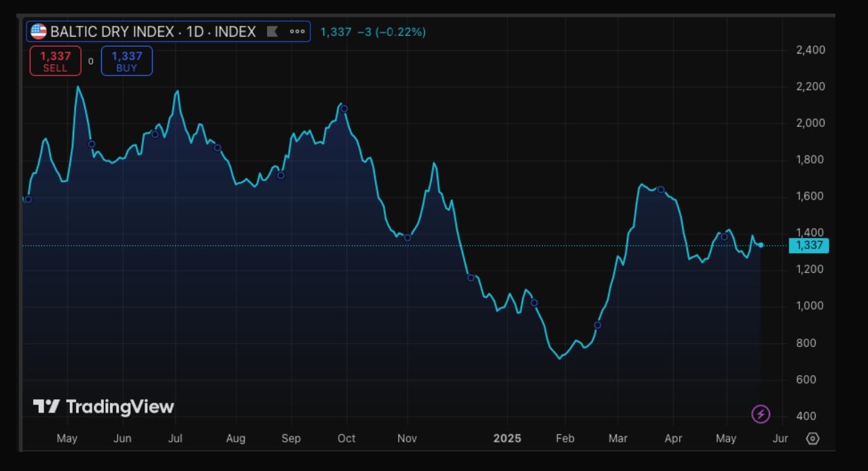868x471 pixels.
Task: Click the 1,600 price axis label
Action: (810, 197)
